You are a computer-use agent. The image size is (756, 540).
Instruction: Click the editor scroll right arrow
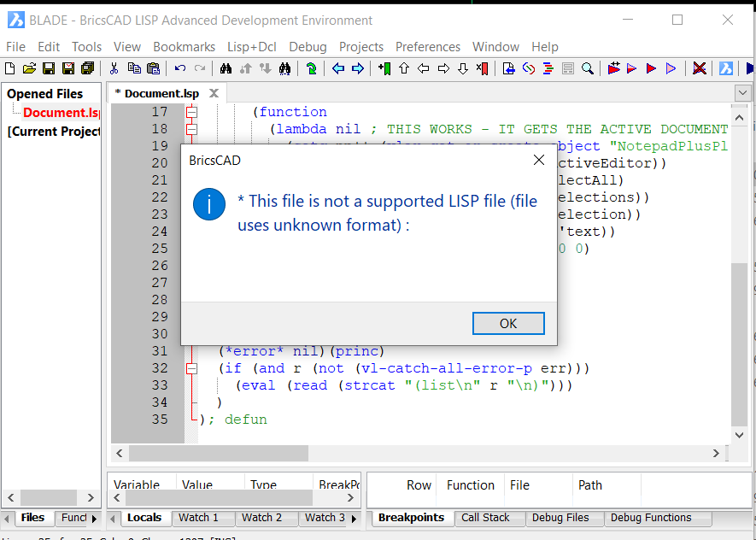[x=716, y=453]
